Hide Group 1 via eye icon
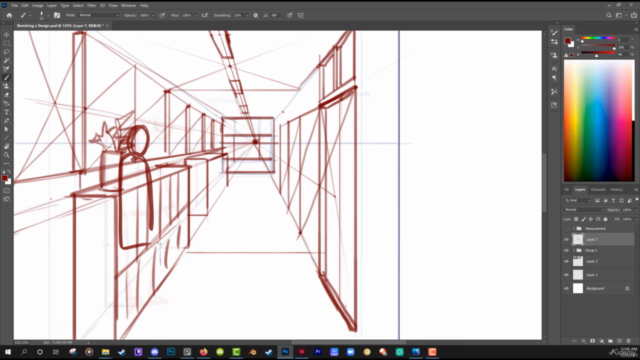640x360 pixels. (567, 250)
